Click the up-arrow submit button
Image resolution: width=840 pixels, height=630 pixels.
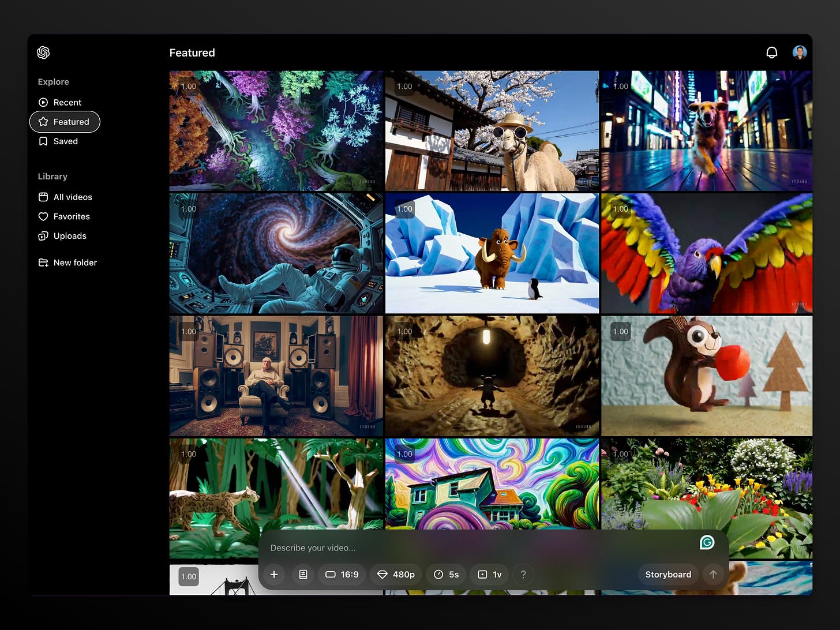coord(713,575)
